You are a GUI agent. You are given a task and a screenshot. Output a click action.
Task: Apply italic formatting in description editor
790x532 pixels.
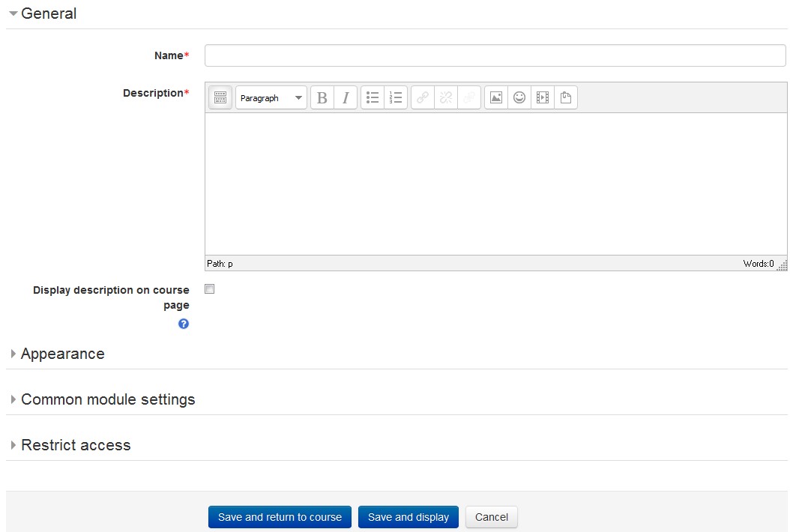(x=346, y=97)
